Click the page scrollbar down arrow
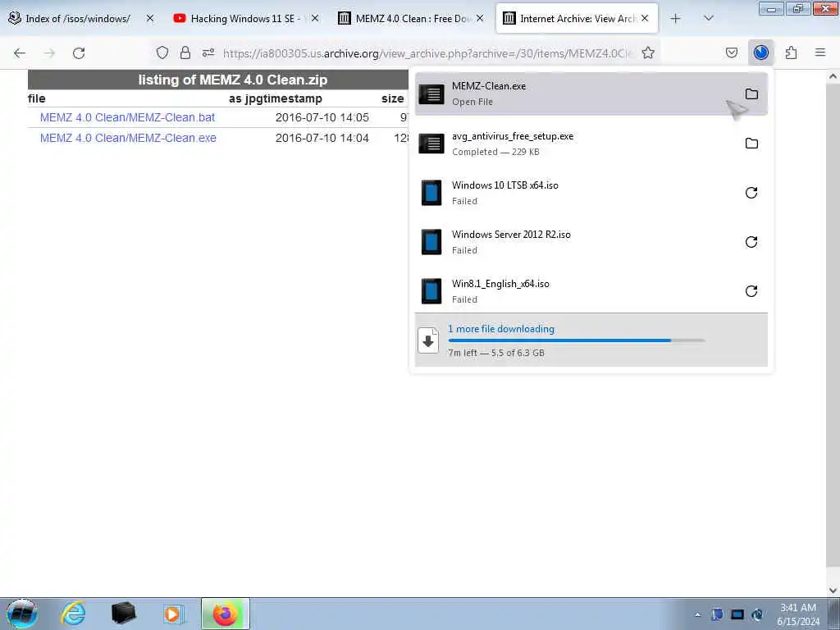Viewport: 840px width, 630px height. [833, 591]
